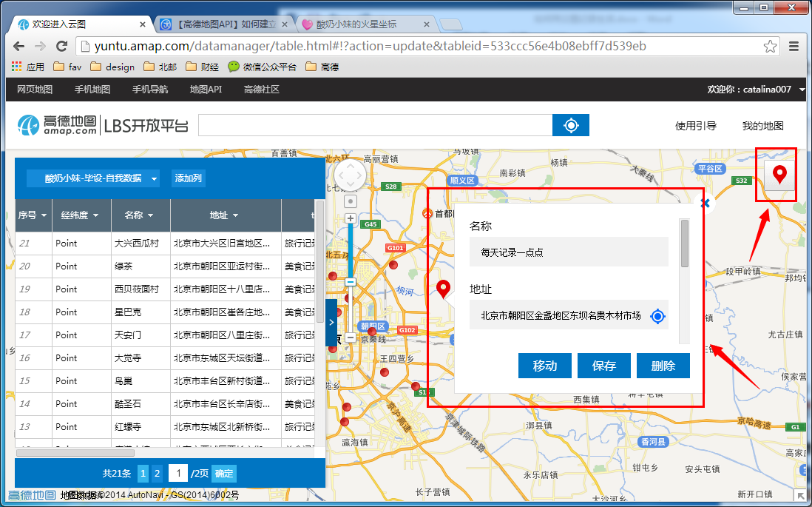Reload the page with refresh icon
The height and width of the screenshot is (507, 812).
click(61, 46)
